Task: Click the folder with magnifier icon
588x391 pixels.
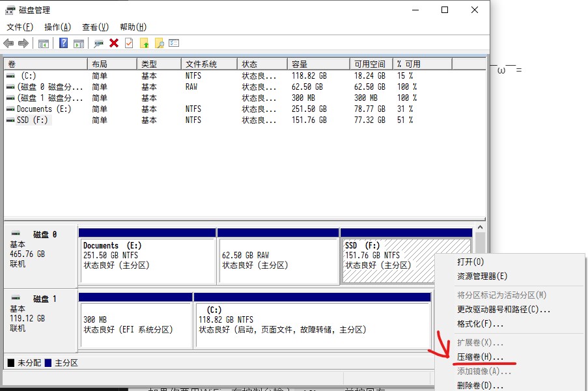Action: (x=159, y=43)
